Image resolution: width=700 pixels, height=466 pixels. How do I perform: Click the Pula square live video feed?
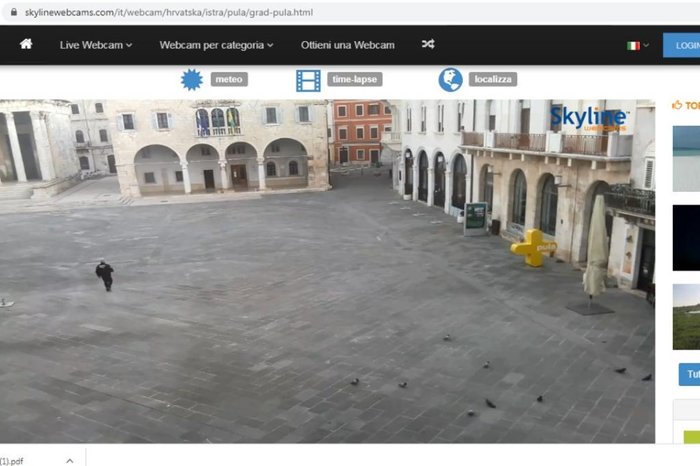(327, 271)
